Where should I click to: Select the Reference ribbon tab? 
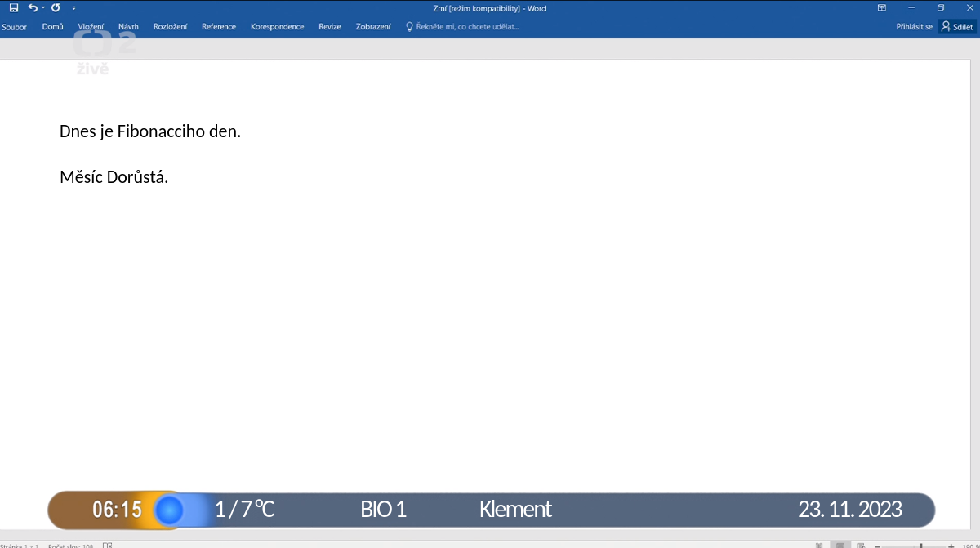pos(219,27)
